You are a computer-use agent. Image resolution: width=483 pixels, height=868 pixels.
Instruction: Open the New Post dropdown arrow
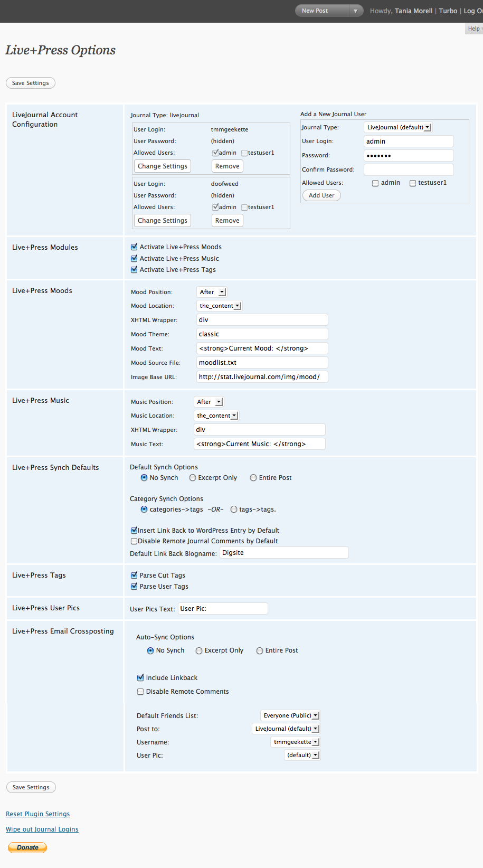pos(356,11)
